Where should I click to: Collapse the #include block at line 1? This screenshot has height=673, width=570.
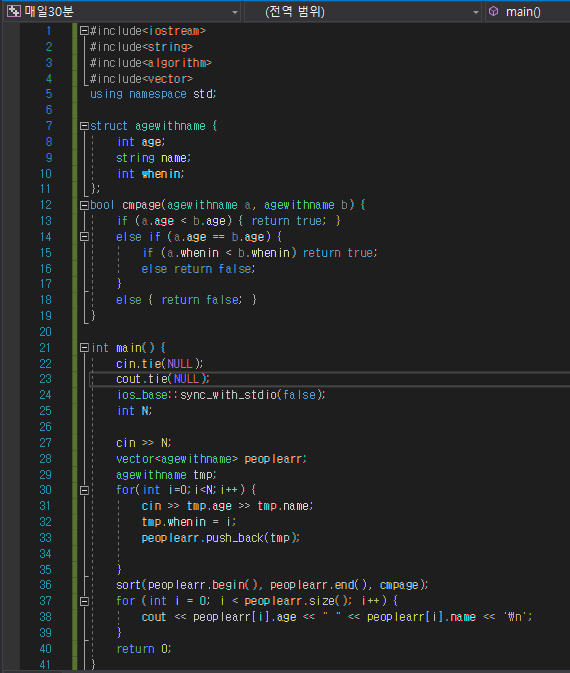pos(84,30)
